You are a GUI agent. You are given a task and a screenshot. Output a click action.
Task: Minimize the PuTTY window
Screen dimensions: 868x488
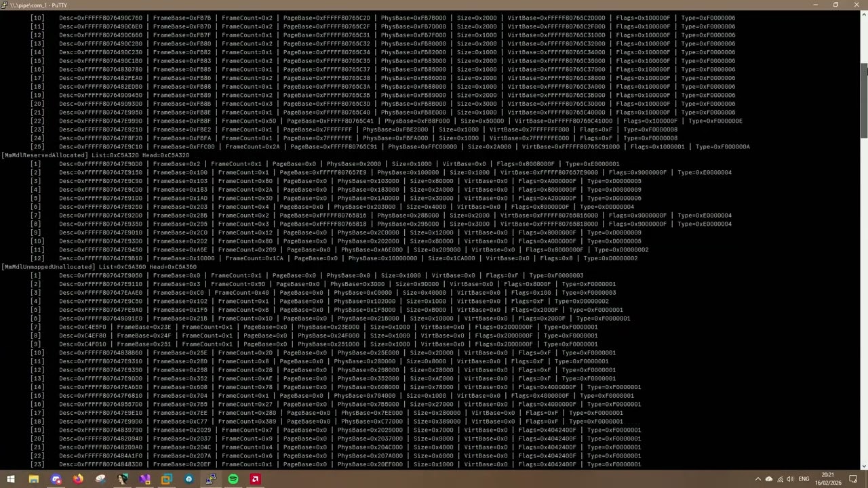pyautogui.click(x=816, y=5)
